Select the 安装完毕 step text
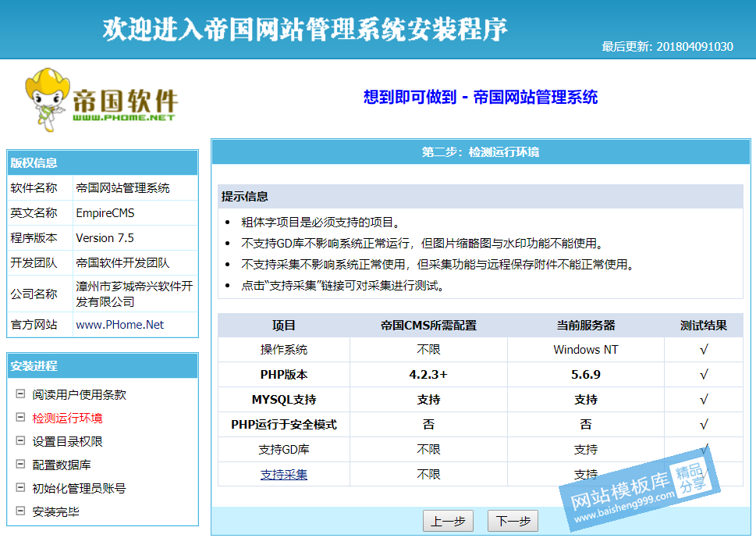The height and width of the screenshot is (538, 756). (55, 511)
